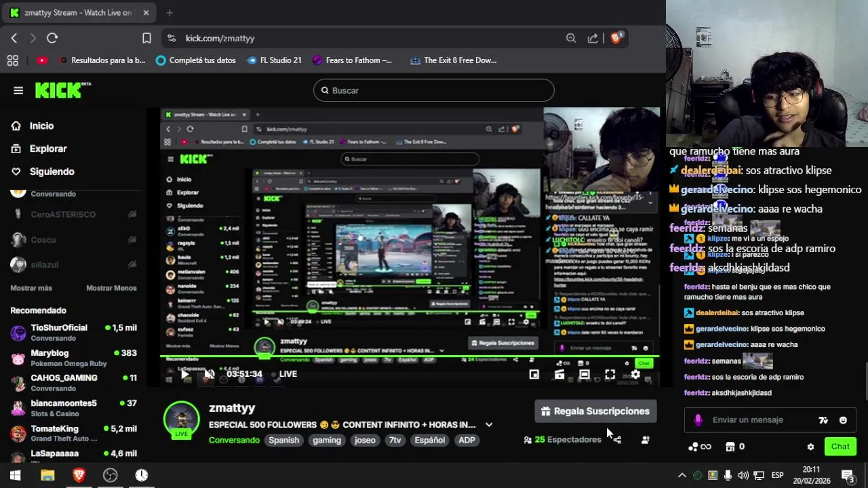The image size is (868, 488).
Task: Open the FL Studio 21 bookmark
Action: point(274,60)
